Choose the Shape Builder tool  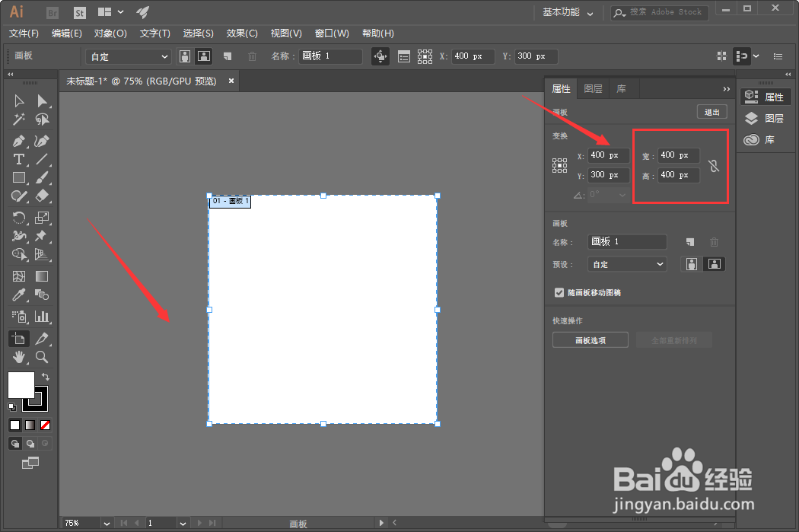(x=19, y=254)
